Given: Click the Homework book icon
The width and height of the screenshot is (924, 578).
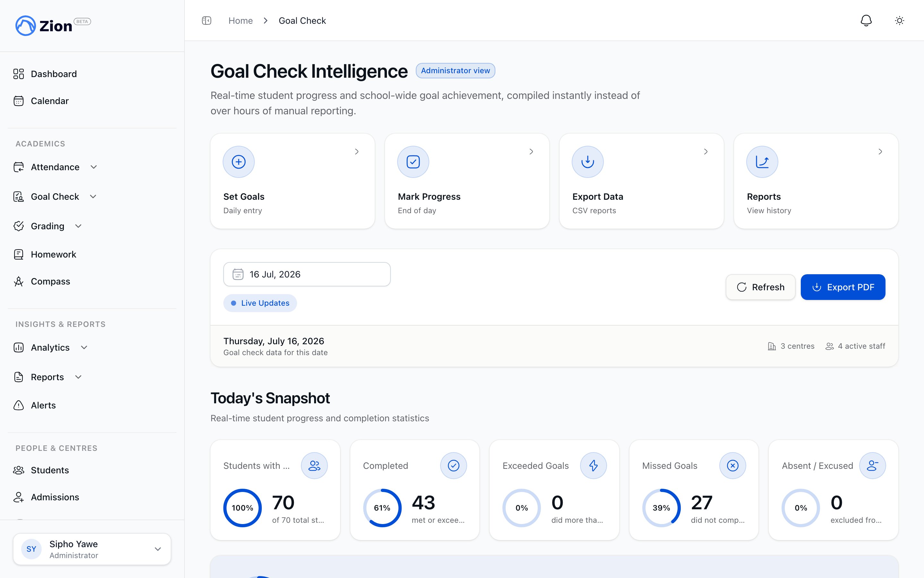Looking at the screenshot, I should tap(18, 254).
